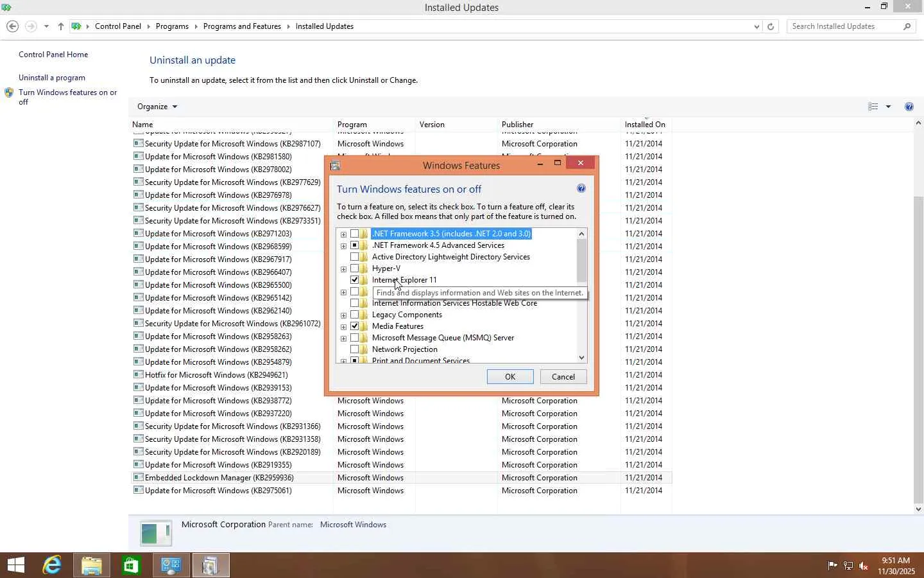924x578 pixels.
Task: Check Active Directory Lightweight Directory Services
Action: pos(354,257)
